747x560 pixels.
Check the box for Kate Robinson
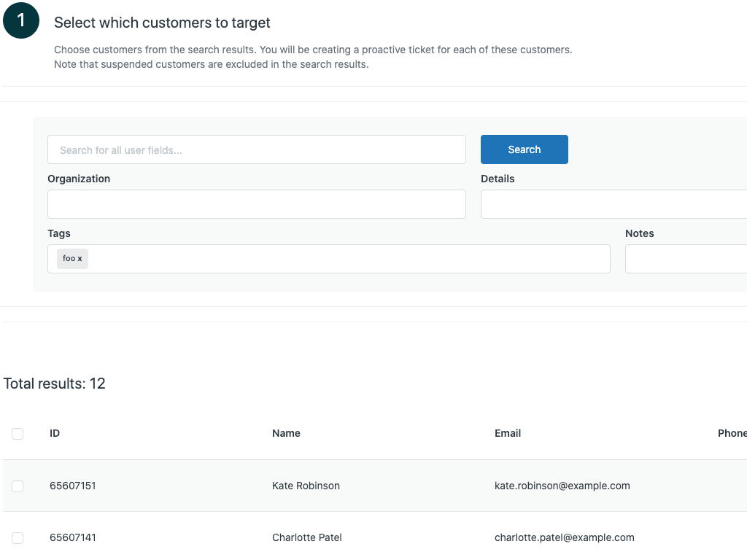[x=18, y=486]
